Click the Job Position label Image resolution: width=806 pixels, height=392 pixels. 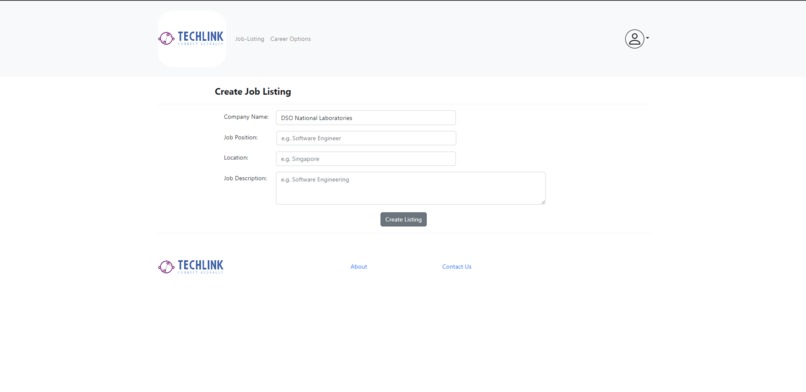click(241, 137)
